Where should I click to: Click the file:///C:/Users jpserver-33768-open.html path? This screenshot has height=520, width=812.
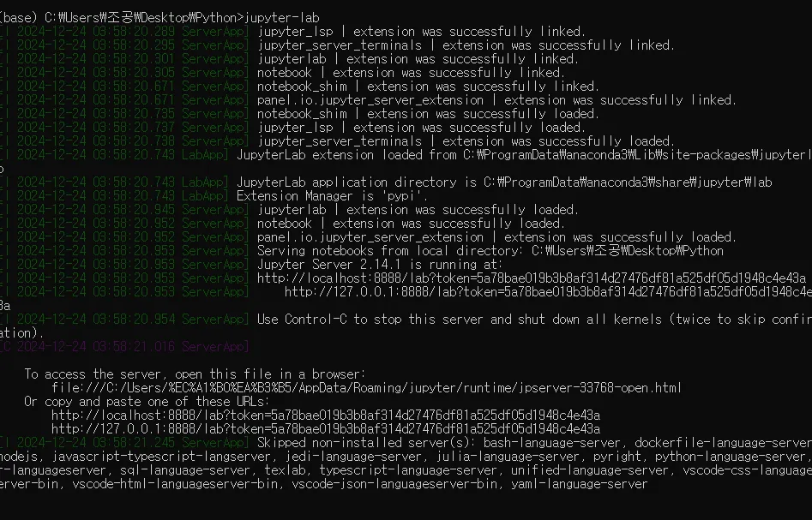(x=367, y=388)
